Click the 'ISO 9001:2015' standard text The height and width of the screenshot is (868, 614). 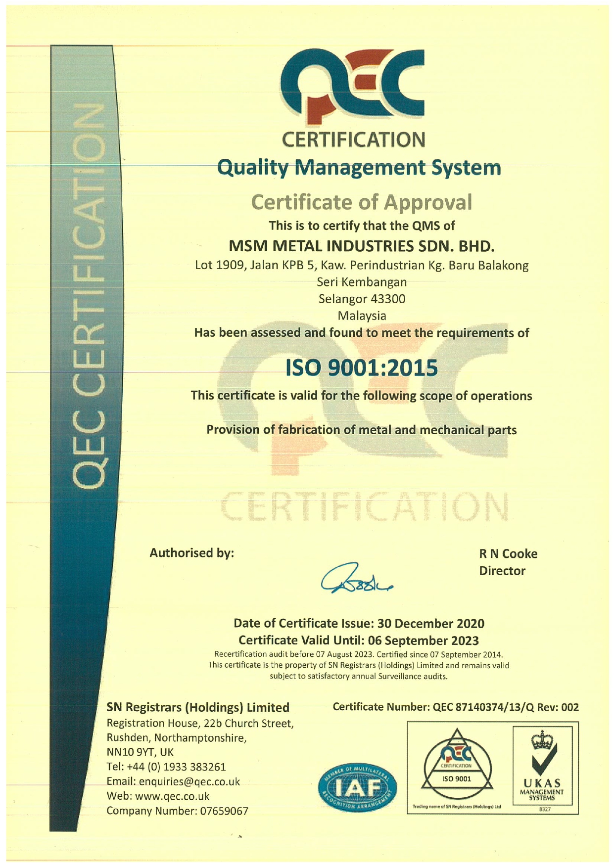click(x=362, y=368)
